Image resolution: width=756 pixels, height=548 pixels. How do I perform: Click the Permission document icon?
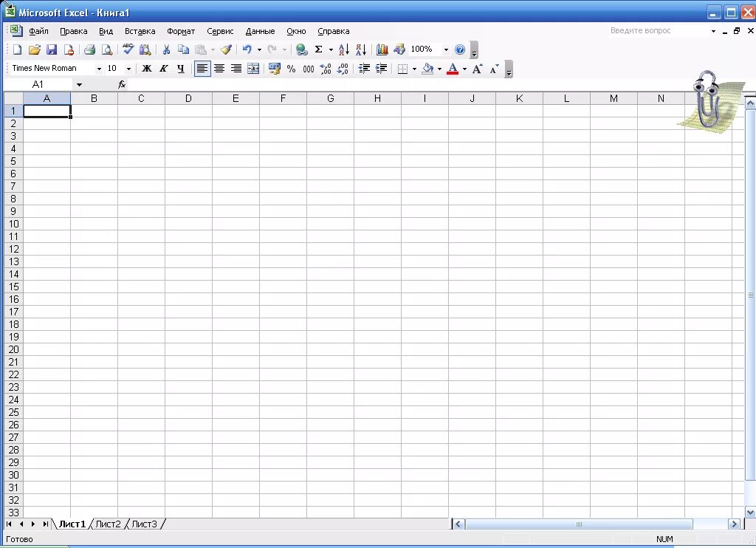tap(69, 49)
